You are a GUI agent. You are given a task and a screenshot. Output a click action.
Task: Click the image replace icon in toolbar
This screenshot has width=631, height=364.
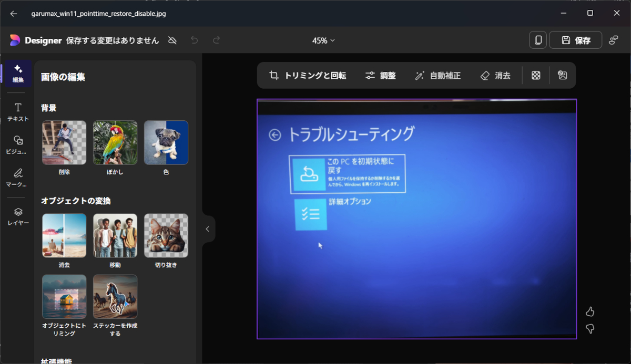pos(563,75)
